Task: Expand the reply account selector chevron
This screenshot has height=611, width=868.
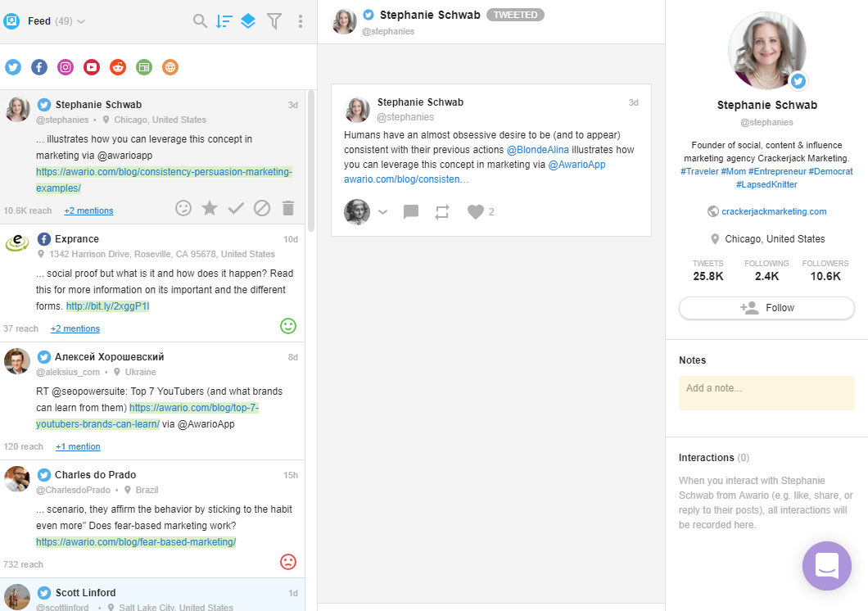Action: pyautogui.click(x=382, y=212)
